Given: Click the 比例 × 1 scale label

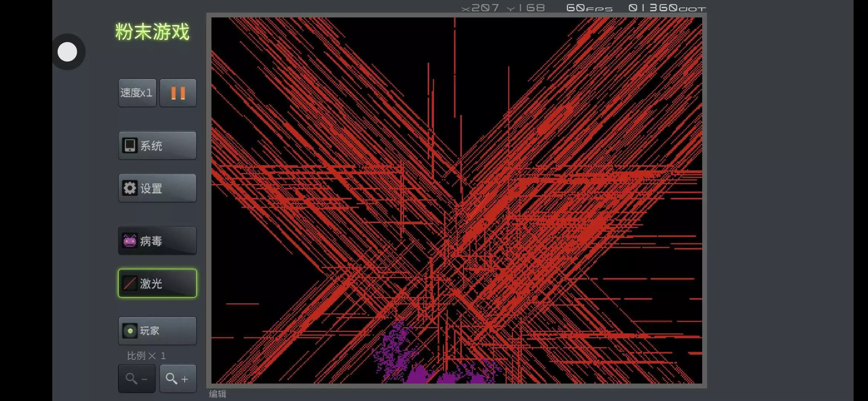Looking at the screenshot, I should click(x=146, y=356).
